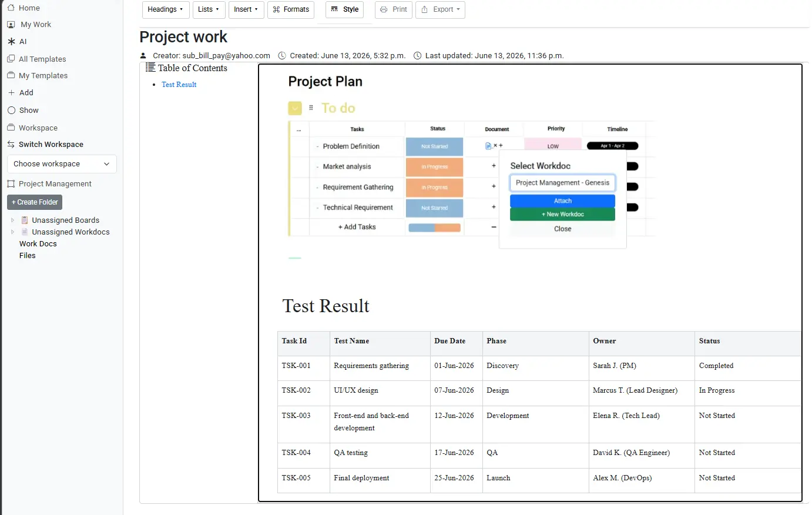
Task: Click the Create Folder button
Action: tap(35, 202)
